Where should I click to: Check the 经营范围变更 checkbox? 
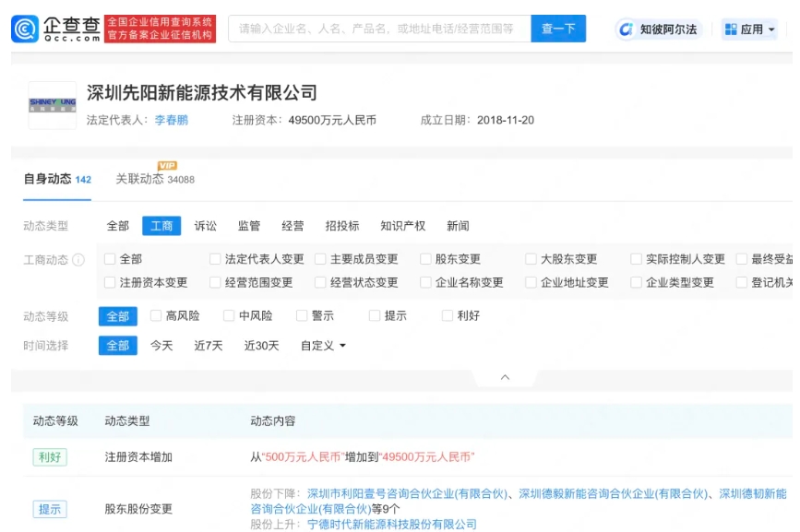[215, 282]
